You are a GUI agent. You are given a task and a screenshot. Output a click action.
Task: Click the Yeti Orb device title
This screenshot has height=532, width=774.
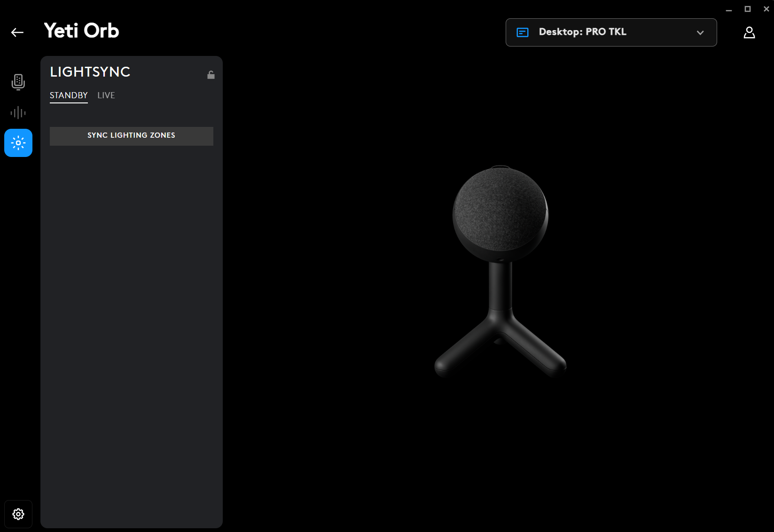point(82,31)
